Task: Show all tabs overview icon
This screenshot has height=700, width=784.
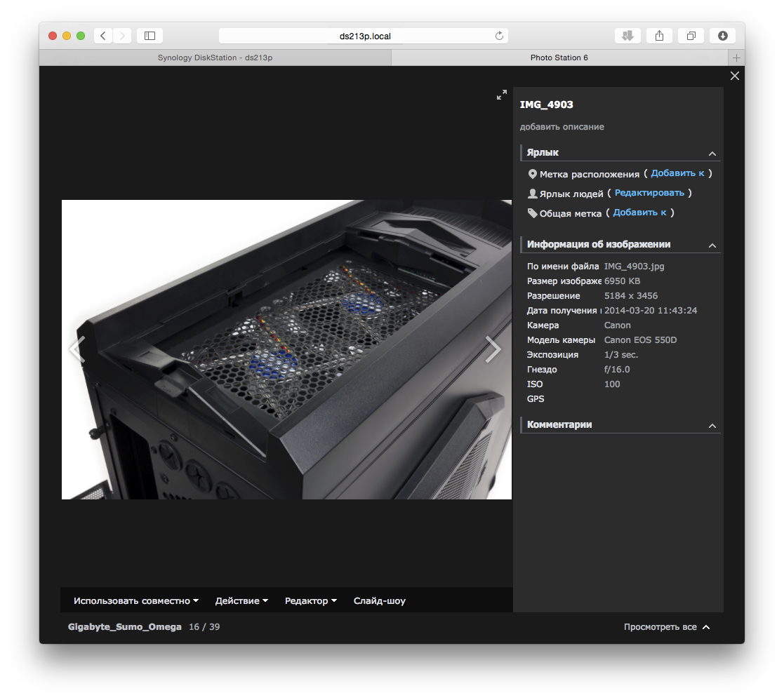Action: point(691,36)
